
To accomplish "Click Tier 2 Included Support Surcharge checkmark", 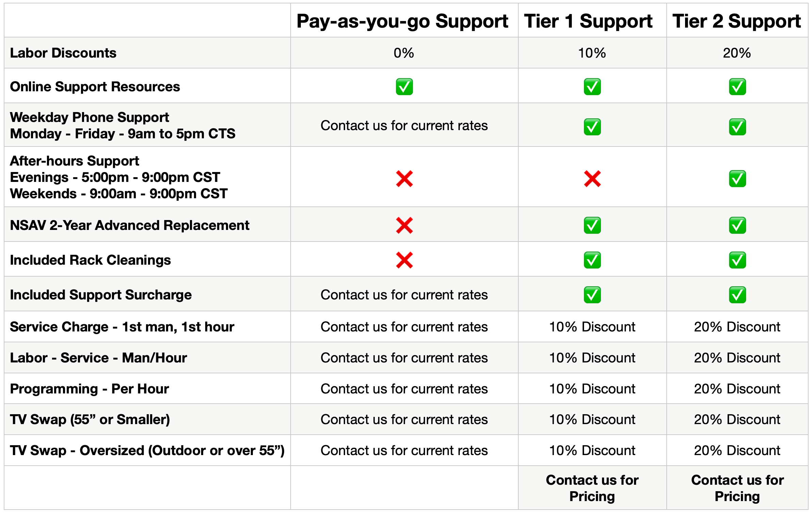I will coord(737,295).
